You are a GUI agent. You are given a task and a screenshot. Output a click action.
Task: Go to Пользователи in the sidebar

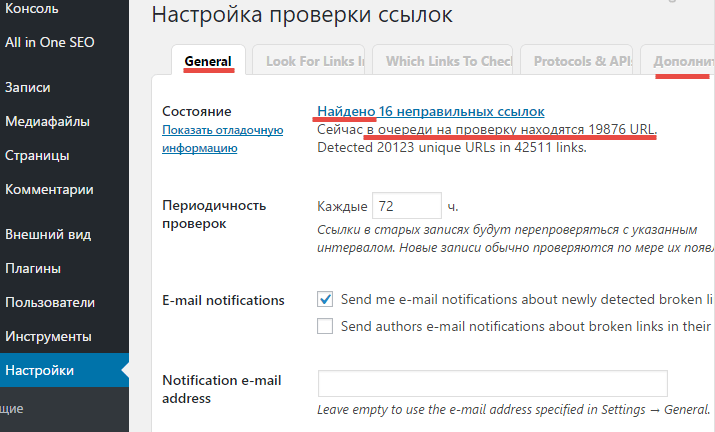[50, 302]
